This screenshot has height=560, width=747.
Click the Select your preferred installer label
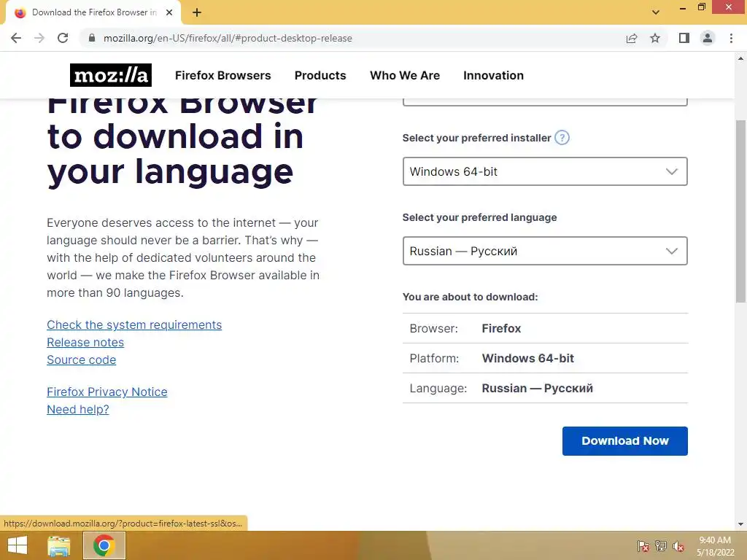click(x=476, y=138)
